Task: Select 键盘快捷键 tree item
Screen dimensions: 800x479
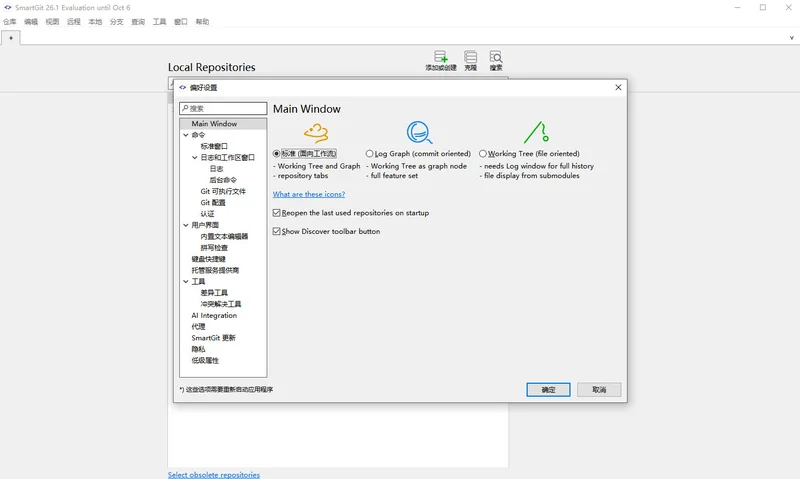Action: (x=208, y=259)
